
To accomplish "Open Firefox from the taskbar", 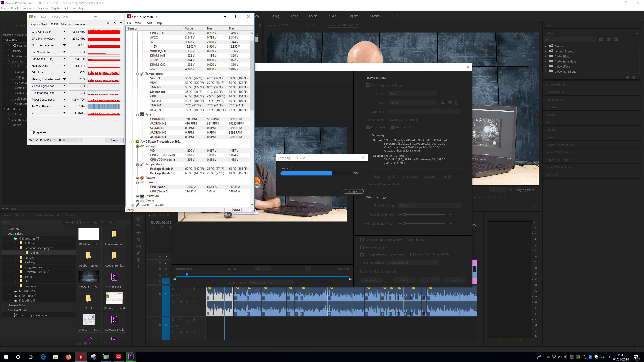I will (x=68, y=357).
